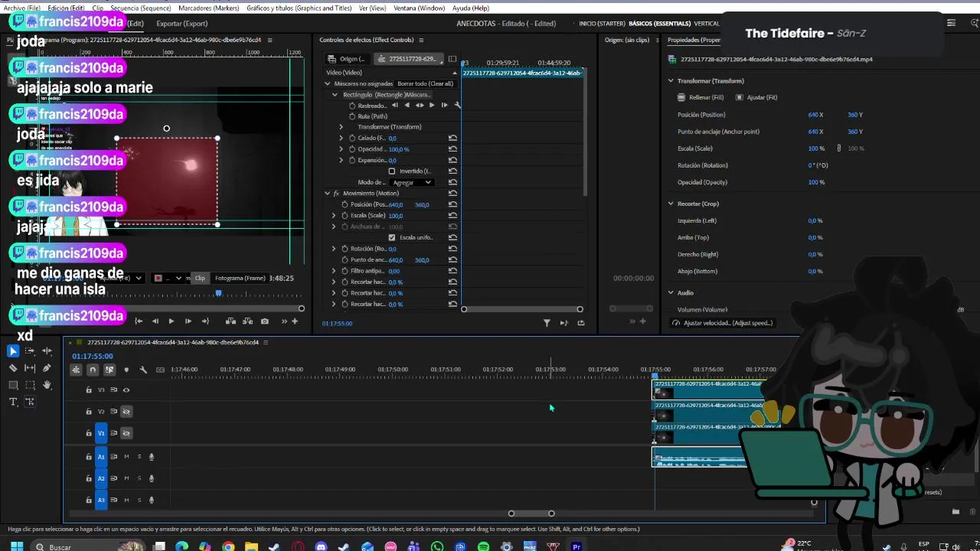Toggle linked selection in timeline
This screenshot has width=980, height=551.
point(109,370)
